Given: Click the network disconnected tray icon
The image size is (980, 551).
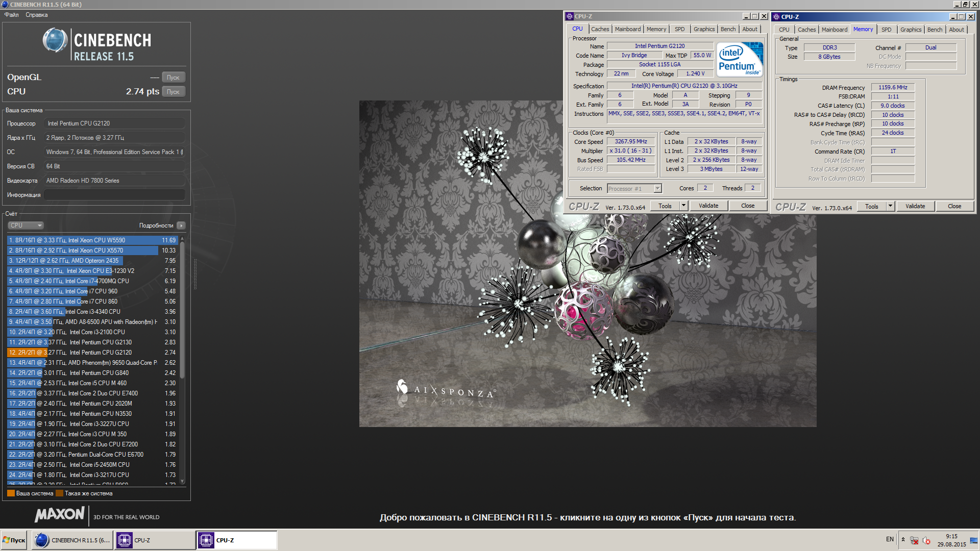Looking at the screenshot, I should (914, 540).
